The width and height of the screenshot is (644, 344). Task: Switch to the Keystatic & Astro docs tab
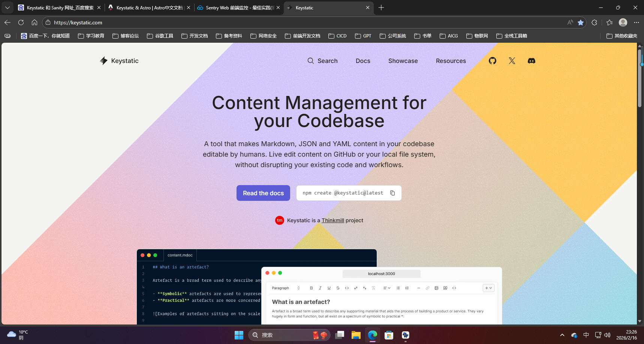click(x=149, y=7)
